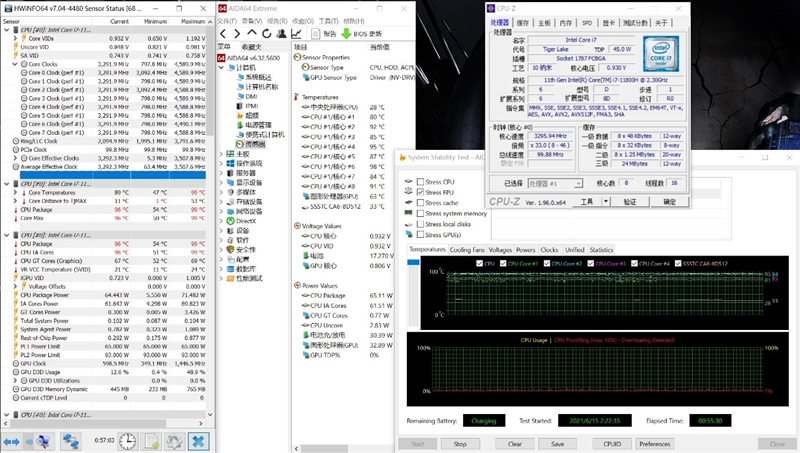Image resolution: width=800 pixels, height=453 pixels.
Task: Open HWiNFO sensor settings gear icon
Action: 174,441
